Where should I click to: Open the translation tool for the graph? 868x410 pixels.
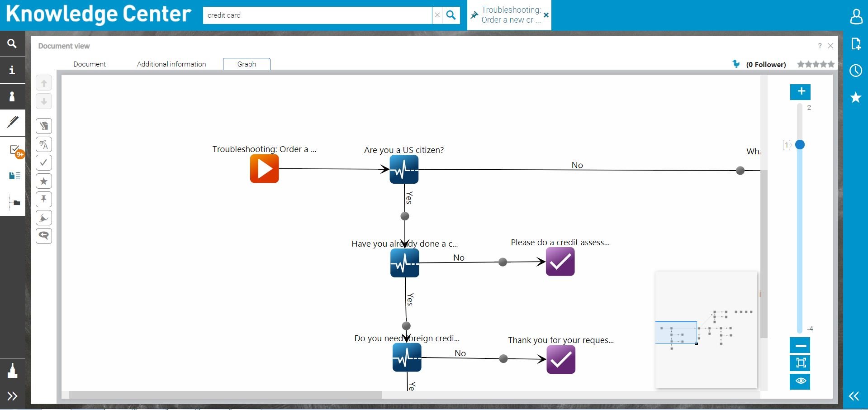click(44, 144)
